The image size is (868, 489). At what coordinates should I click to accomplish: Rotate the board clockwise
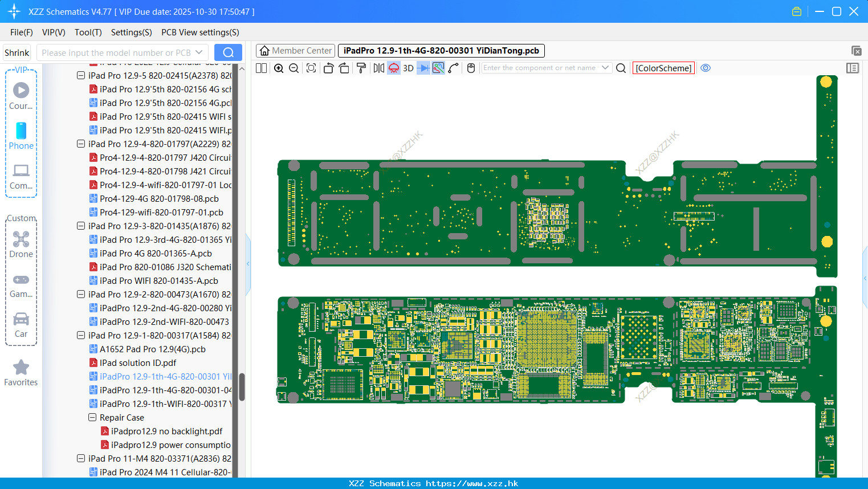tap(344, 68)
